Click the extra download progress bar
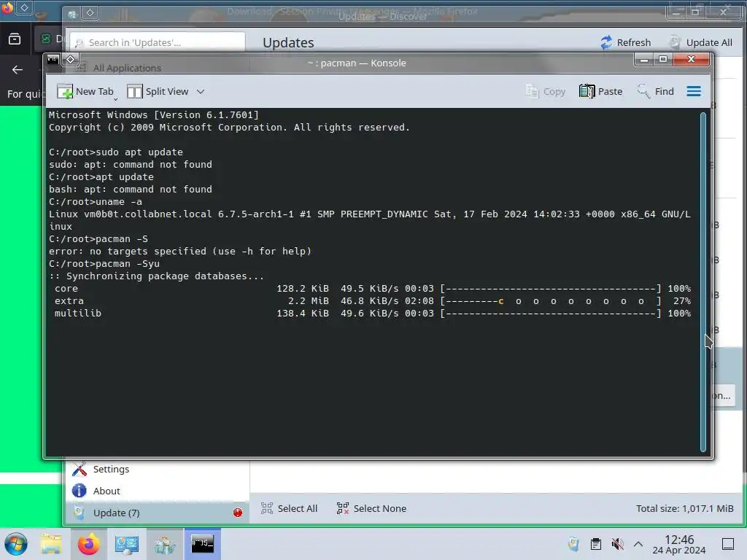The width and height of the screenshot is (747, 560). (550, 301)
